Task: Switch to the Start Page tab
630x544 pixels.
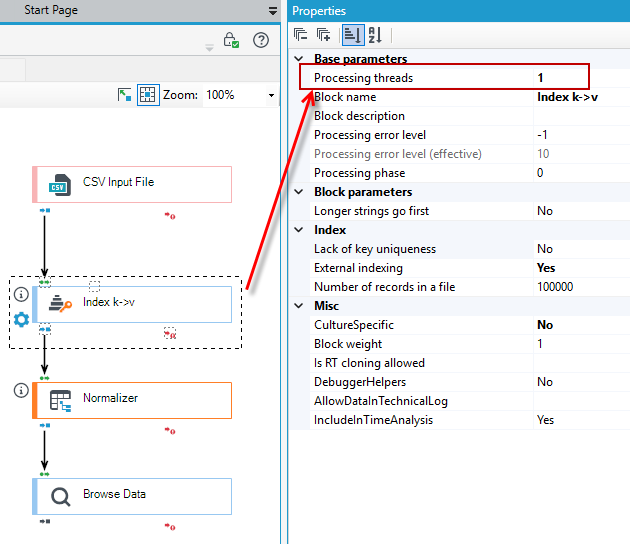Action: 51,10
